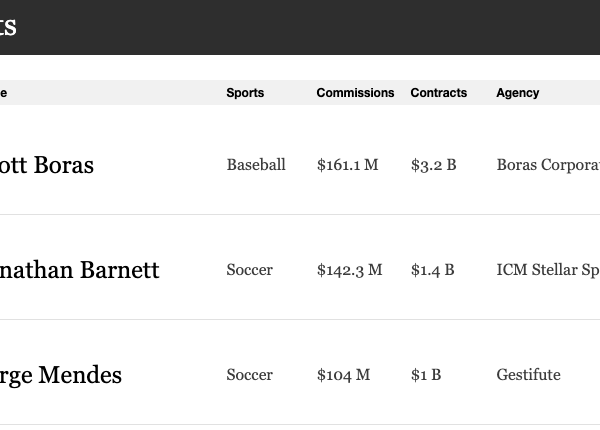Open ICM Stellar Sports agency entry

548,270
